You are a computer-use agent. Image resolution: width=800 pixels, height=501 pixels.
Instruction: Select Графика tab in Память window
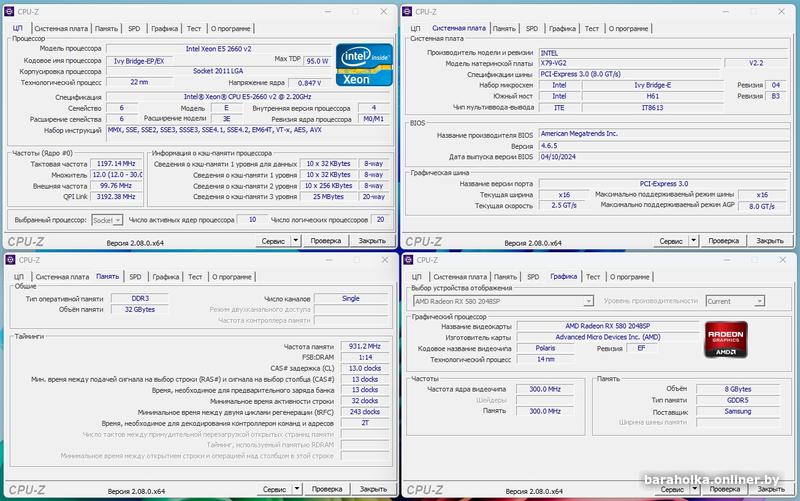click(x=166, y=277)
